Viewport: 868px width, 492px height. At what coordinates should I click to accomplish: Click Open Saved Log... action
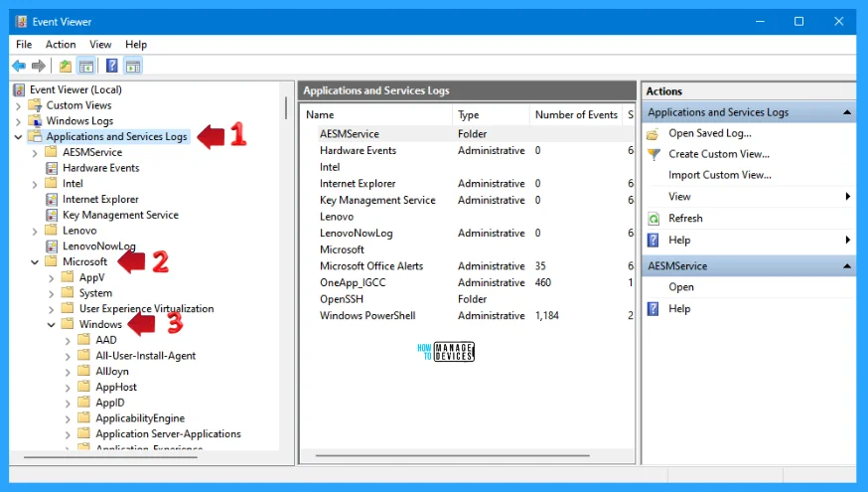pyautogui.click(x=710, y=133)
